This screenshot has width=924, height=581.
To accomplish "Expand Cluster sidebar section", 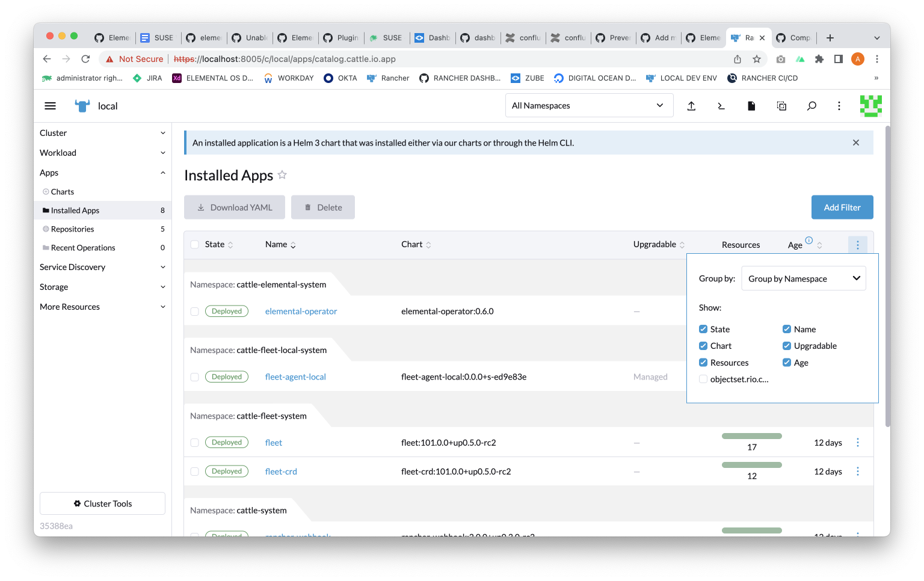I will (102, 133).
